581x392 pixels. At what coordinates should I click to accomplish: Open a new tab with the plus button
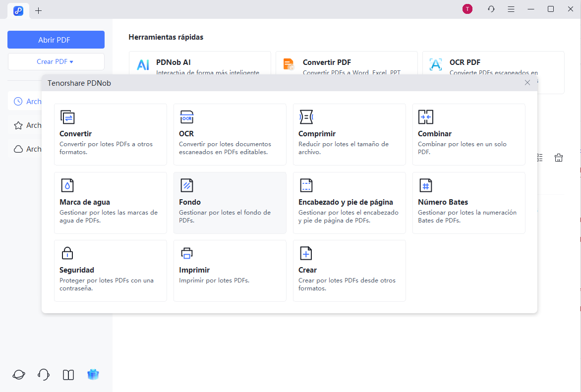(38, 10)
